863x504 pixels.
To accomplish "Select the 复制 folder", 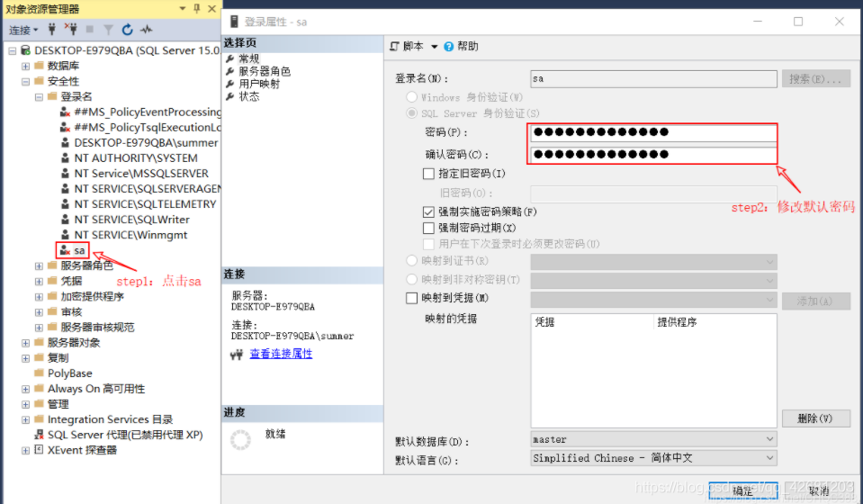I will tap(58, 358).
